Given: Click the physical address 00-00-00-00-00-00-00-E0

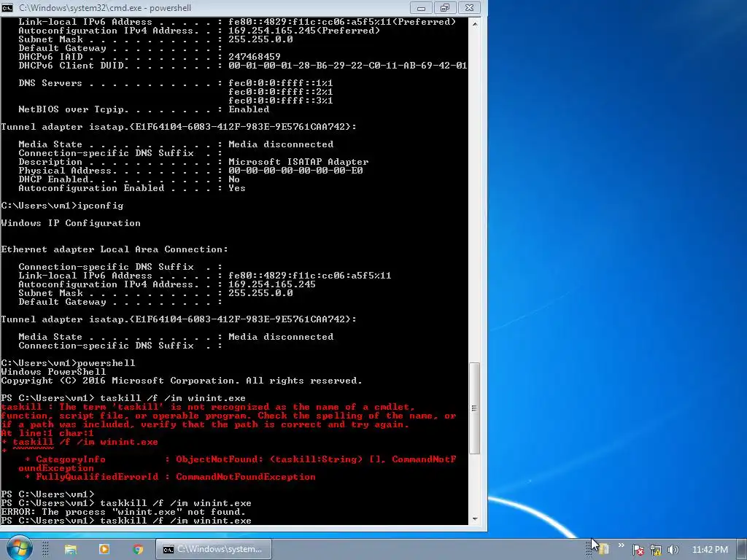Looking at the screenshot, I should tap(295, 171).
